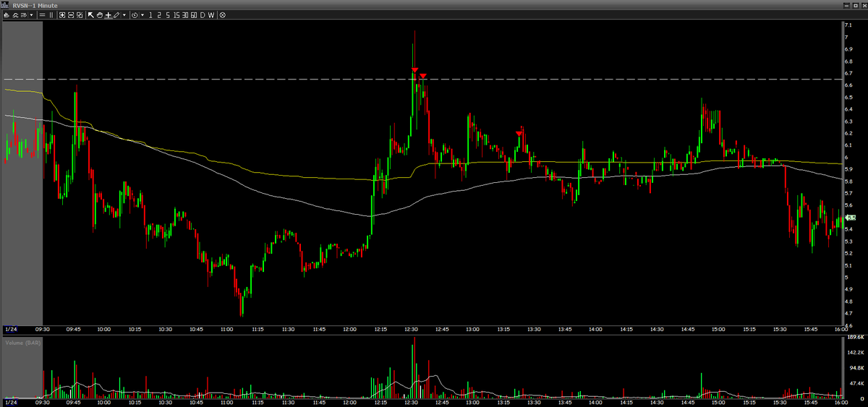The height and width of the screenshot is (407, 868).
Task: Click the current price tag on price axis
Action: pyautogui.click(x=851, y=218)
